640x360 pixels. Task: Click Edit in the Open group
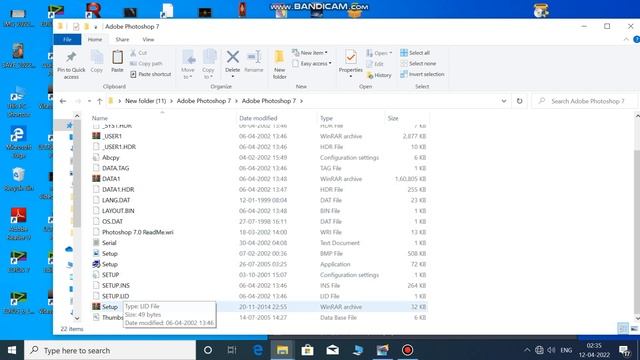point(375,64)
